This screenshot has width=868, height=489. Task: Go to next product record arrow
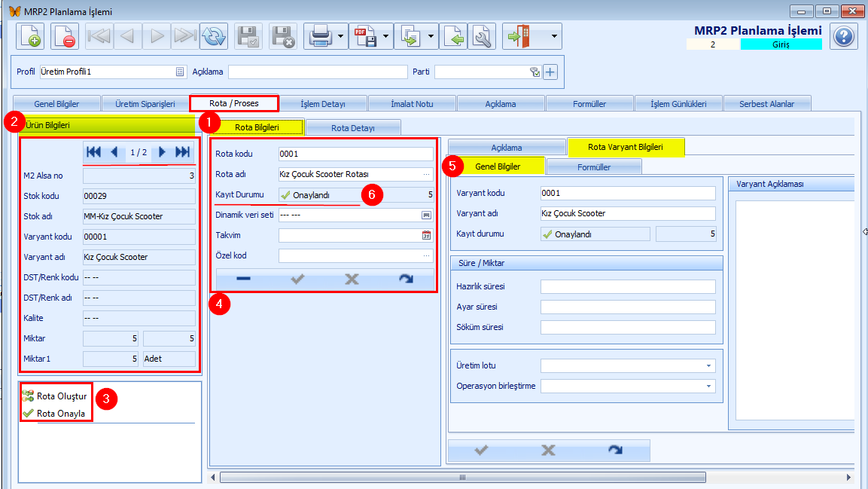coord(162,152)
